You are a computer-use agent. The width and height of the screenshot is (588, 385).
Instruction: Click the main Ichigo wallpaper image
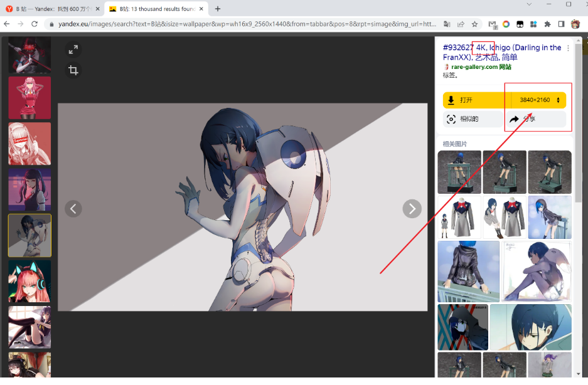[243, 207]
